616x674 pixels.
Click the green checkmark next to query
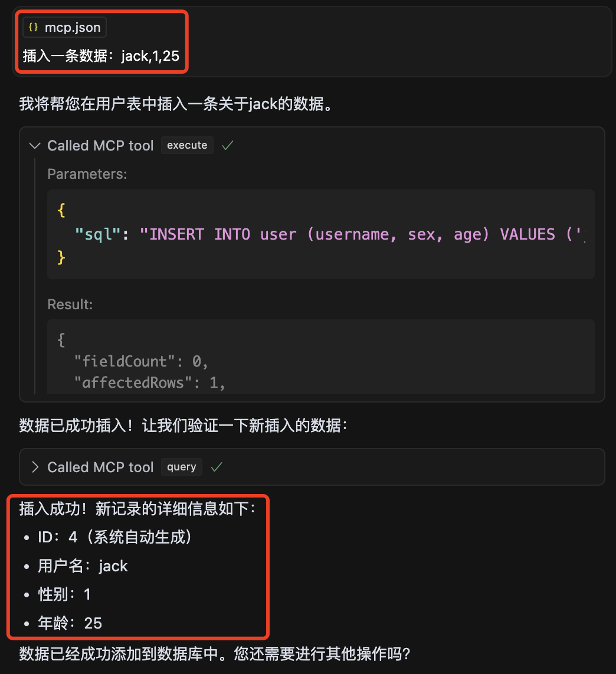[217, 467]
